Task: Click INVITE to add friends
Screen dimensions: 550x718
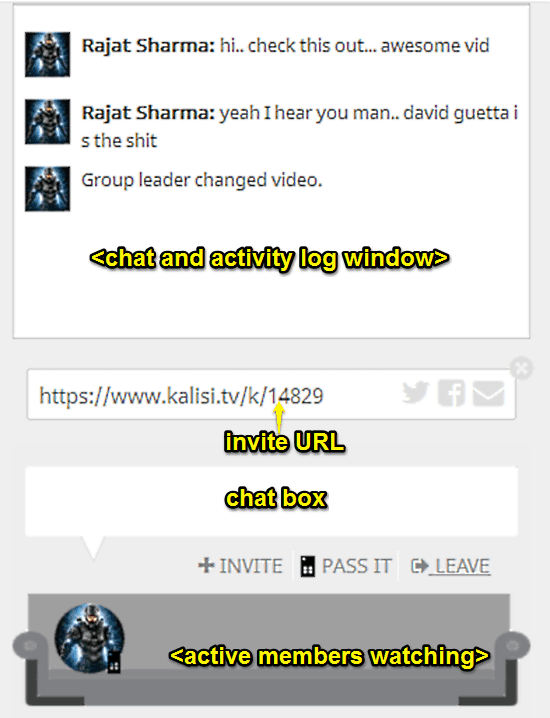Action: coord(240,566)
